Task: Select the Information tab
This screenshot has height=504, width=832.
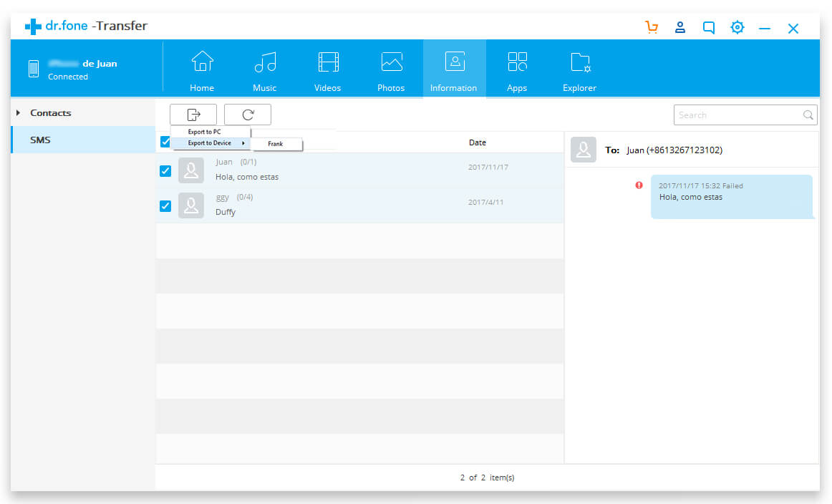Action: [x=454, y=69]
